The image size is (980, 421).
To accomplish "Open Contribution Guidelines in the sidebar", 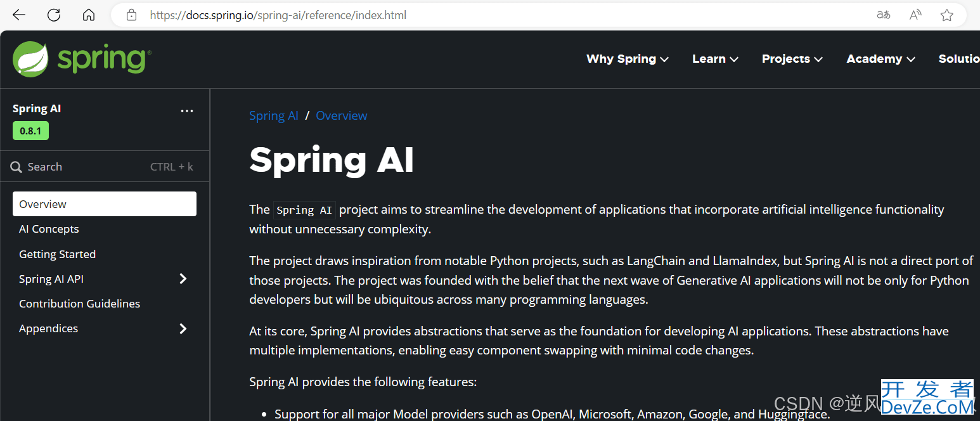I will pyautogui.click(x=79, y=304).
